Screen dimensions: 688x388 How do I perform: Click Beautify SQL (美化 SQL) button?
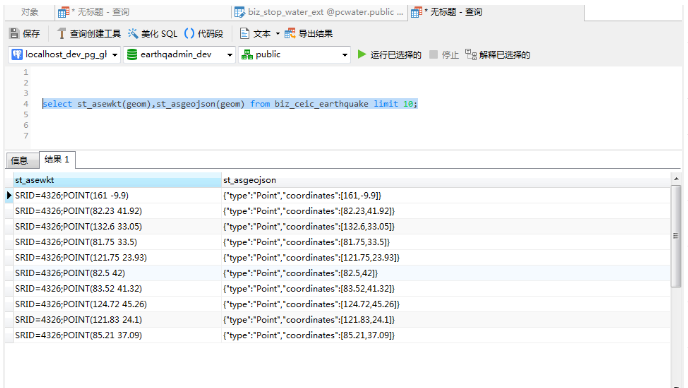pos(153,33)
